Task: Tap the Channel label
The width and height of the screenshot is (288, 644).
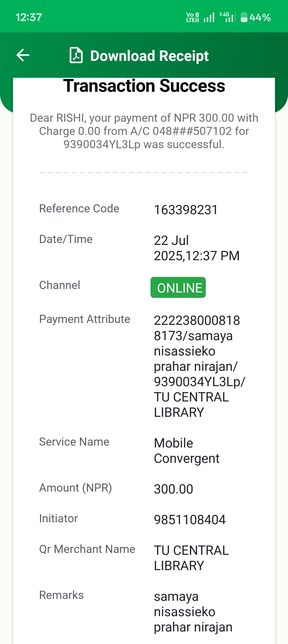Action: coord(59,285)
